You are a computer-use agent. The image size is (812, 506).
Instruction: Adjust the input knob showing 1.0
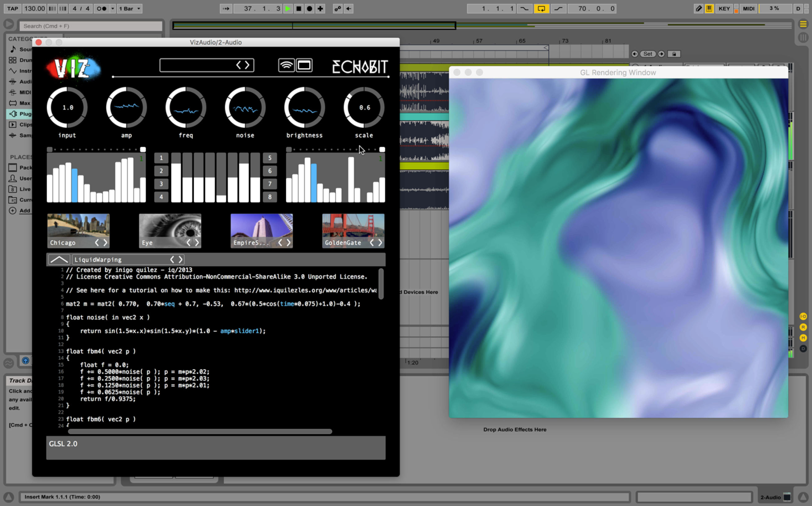click(x=67, y=107)
